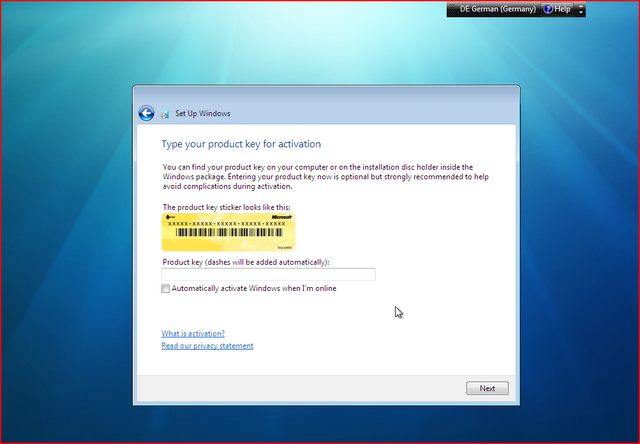Screen dimensions: 640x444
Task: Select the DE input language indicator
Action: [x=464, y=9]
